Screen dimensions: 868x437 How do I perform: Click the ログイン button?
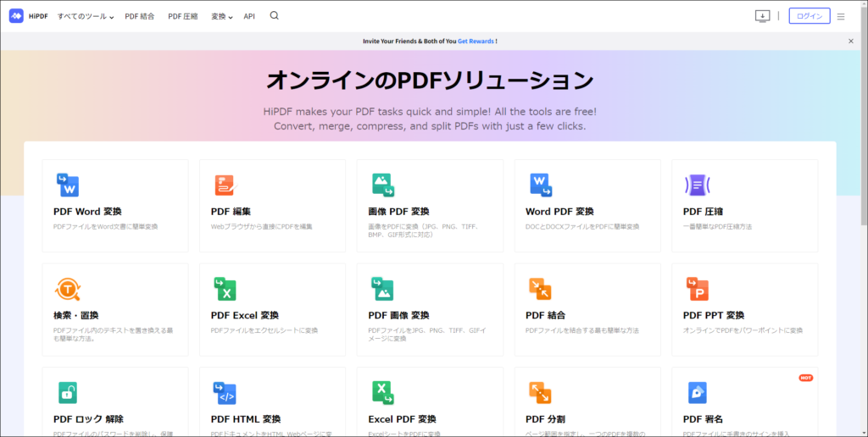pos(810,16)
